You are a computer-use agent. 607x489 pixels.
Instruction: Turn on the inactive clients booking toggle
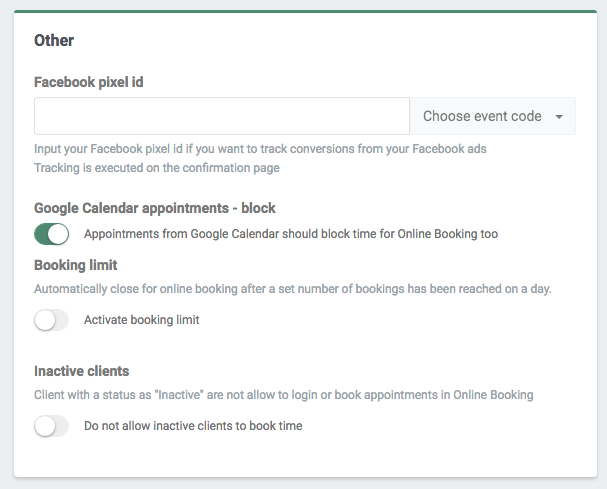(51, 426)
